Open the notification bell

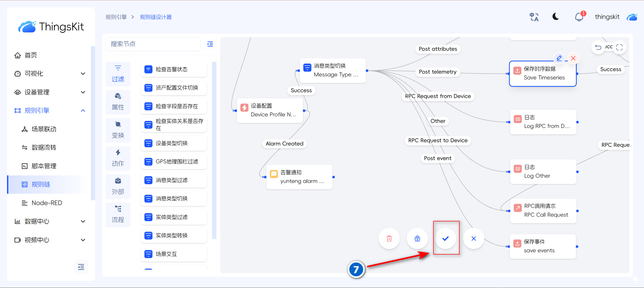coord(579,17)
